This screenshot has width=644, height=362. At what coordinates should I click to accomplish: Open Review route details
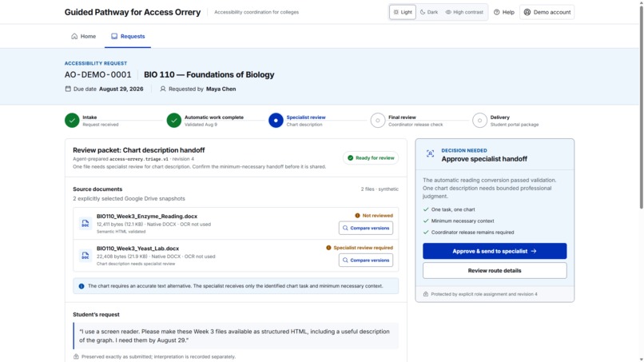tap(495, 271)
